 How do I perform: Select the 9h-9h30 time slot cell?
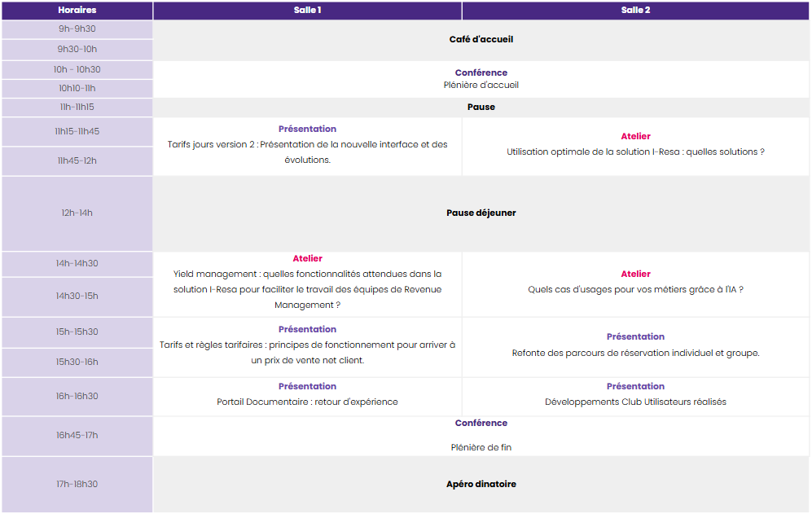click(77, 29)
